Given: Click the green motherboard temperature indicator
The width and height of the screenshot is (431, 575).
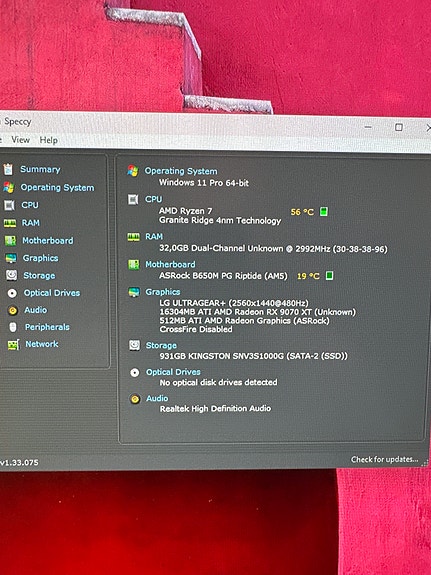Looking at the screenshot, I should (x=329, y=275).
